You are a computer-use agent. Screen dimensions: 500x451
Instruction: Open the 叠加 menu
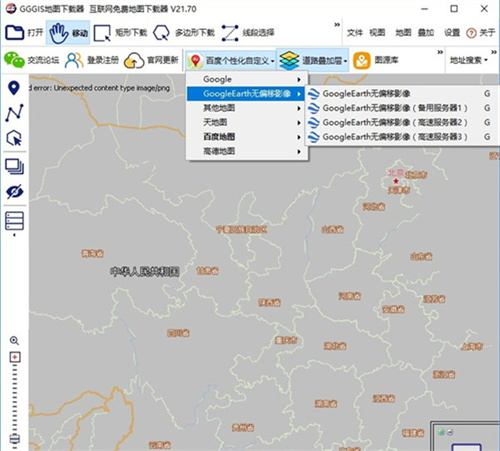coord(426,33)
